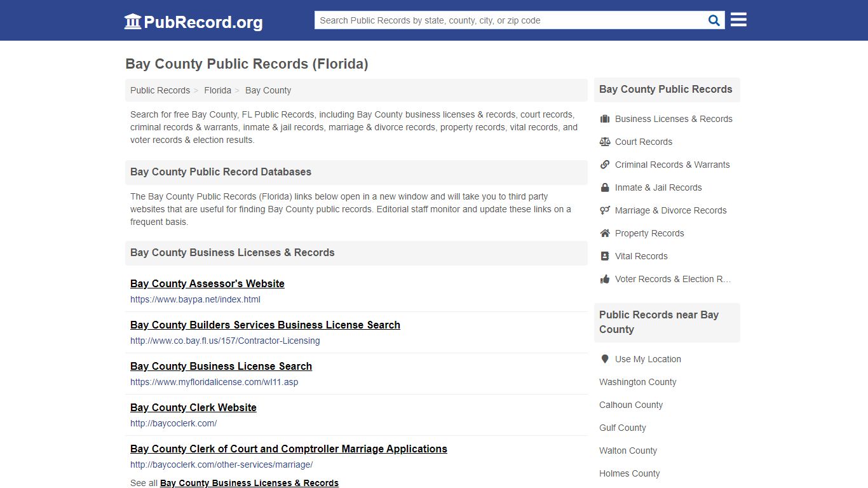Open Bay County Assessor's Website link
868x488 pixels.
[x=207, y=283]
